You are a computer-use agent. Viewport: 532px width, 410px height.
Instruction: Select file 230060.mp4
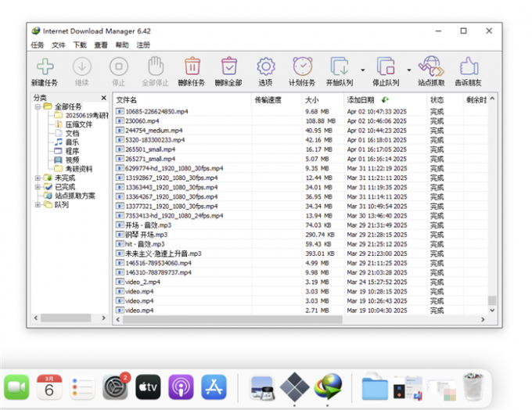pos(142,121)
